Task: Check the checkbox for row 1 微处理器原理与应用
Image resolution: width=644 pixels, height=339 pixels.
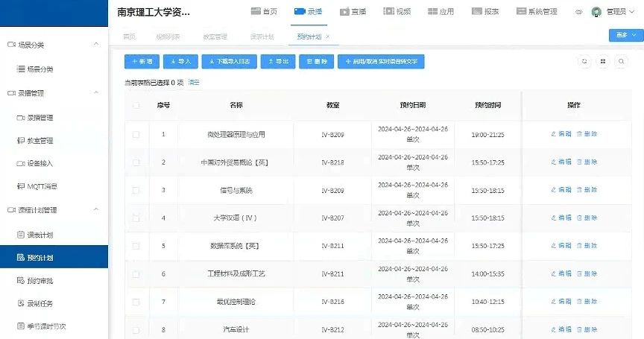Action: 136,135
